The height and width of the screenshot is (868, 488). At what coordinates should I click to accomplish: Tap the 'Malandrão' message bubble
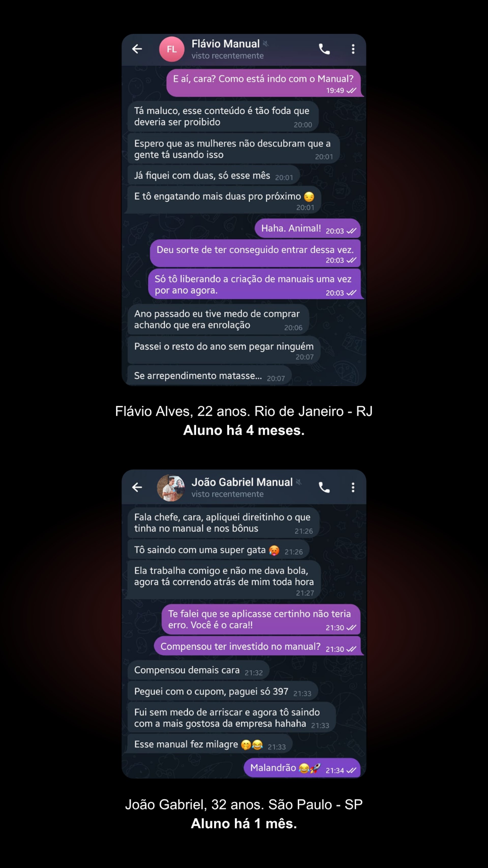[x=302, y=768]
